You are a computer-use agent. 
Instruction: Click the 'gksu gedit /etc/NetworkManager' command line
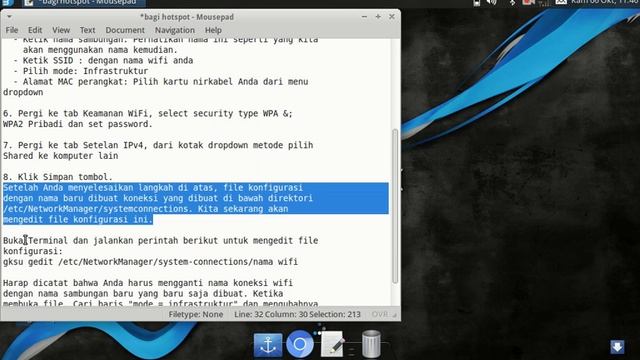pos(150,262)
